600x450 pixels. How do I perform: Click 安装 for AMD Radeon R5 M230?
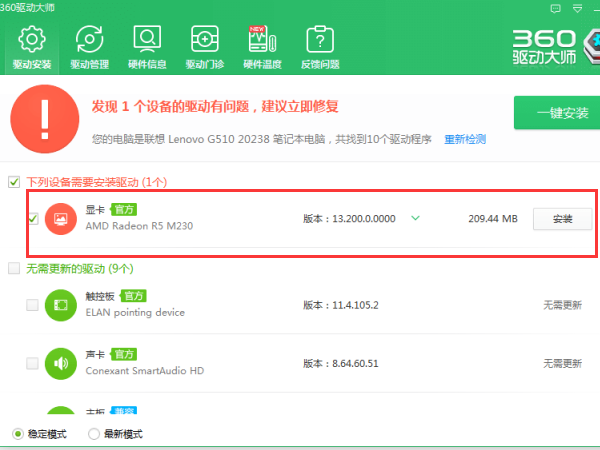(562, 219)
